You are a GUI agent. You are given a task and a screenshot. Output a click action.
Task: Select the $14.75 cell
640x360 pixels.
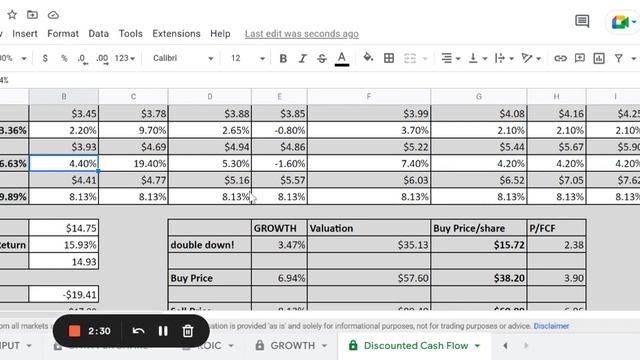click(64, 228)
